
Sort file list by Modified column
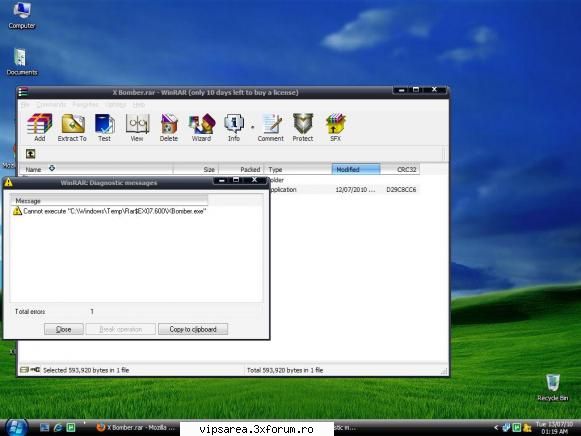[x=356, y=169]
